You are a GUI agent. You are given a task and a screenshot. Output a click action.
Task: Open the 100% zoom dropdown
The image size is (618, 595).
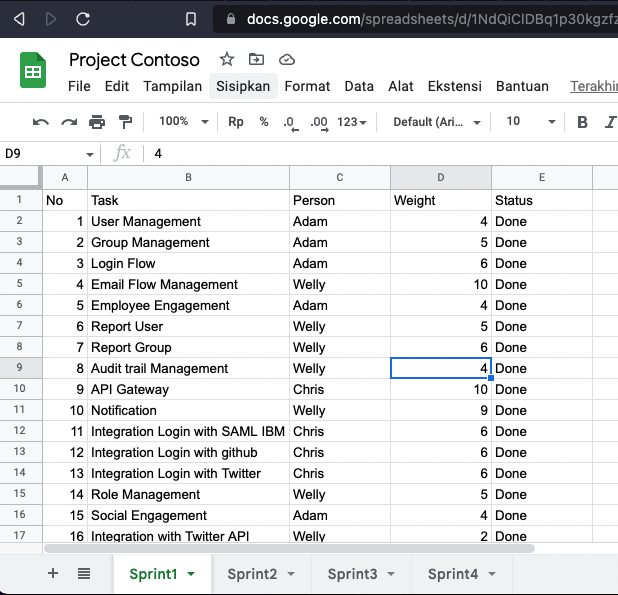coord(183,122)
